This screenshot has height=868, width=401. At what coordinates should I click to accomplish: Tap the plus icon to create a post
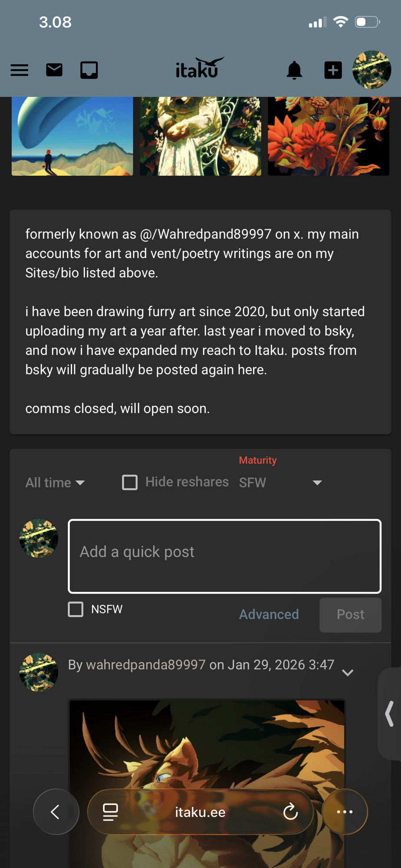tap(333, 70)
